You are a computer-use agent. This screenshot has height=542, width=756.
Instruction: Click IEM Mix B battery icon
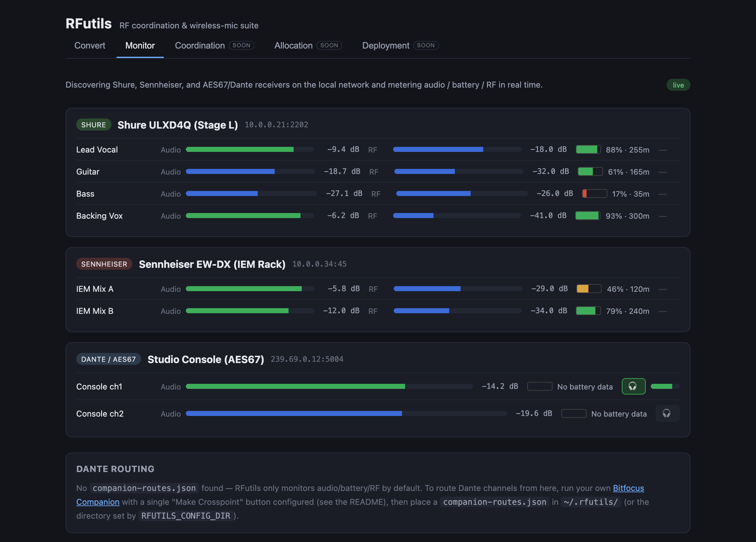(x=588, y=311)
